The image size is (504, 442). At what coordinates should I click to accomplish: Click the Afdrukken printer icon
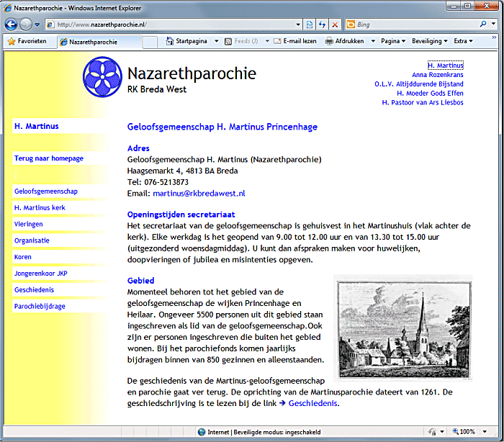coord(329,41)
